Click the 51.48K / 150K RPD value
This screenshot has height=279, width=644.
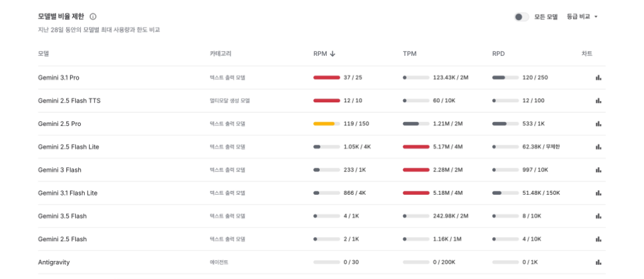541,193
